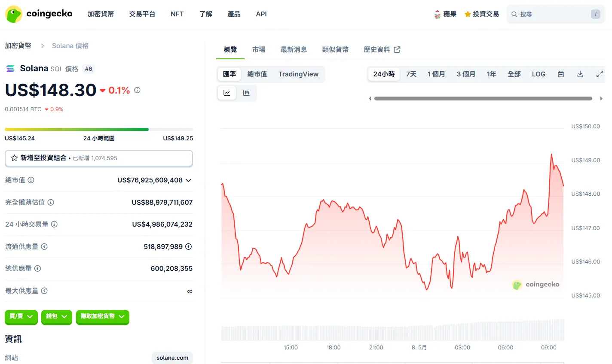Switch to the 類似貨幣 tab
612x364 pixels.
335,49
